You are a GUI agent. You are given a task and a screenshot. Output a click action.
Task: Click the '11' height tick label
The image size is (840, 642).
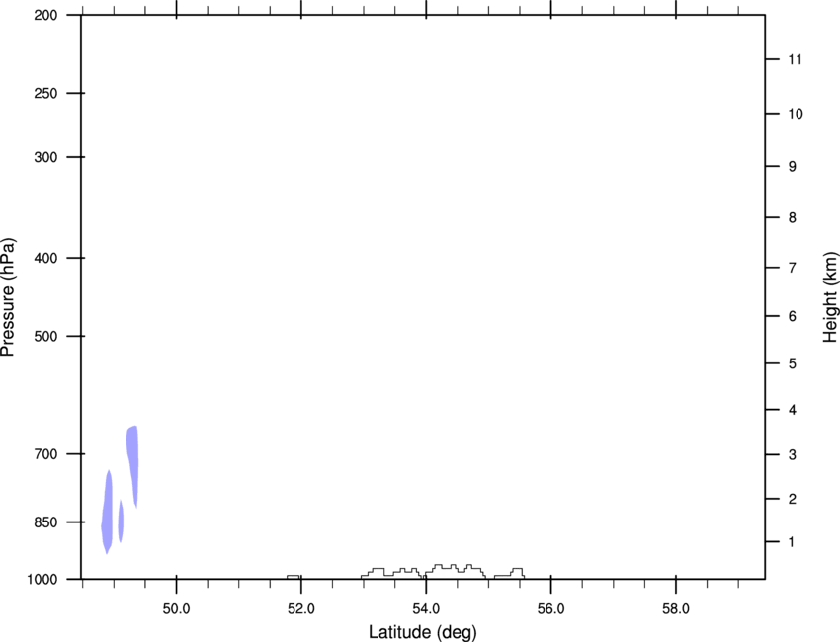click(795, 59)
